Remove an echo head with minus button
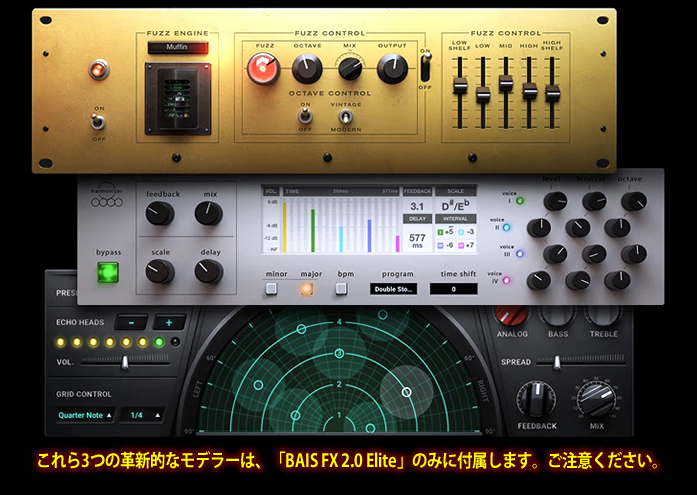697x495 pixels. pos(131,323)
